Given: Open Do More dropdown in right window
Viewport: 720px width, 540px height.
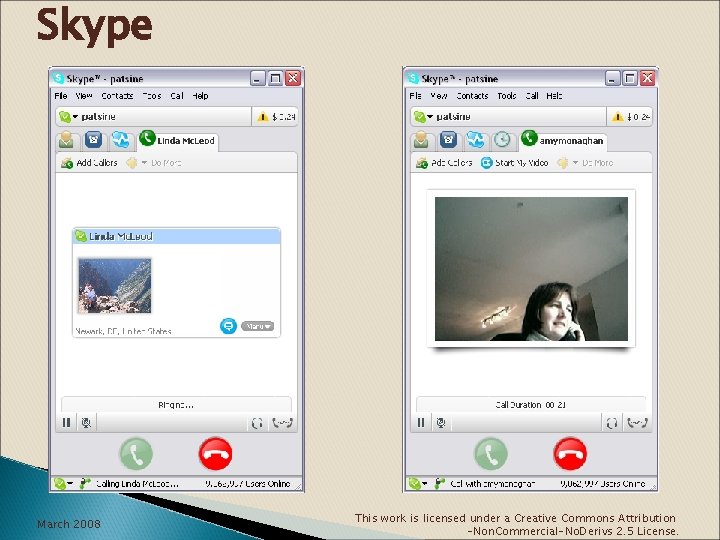Looking at the screenshot, I should click(x=585, y=163).
